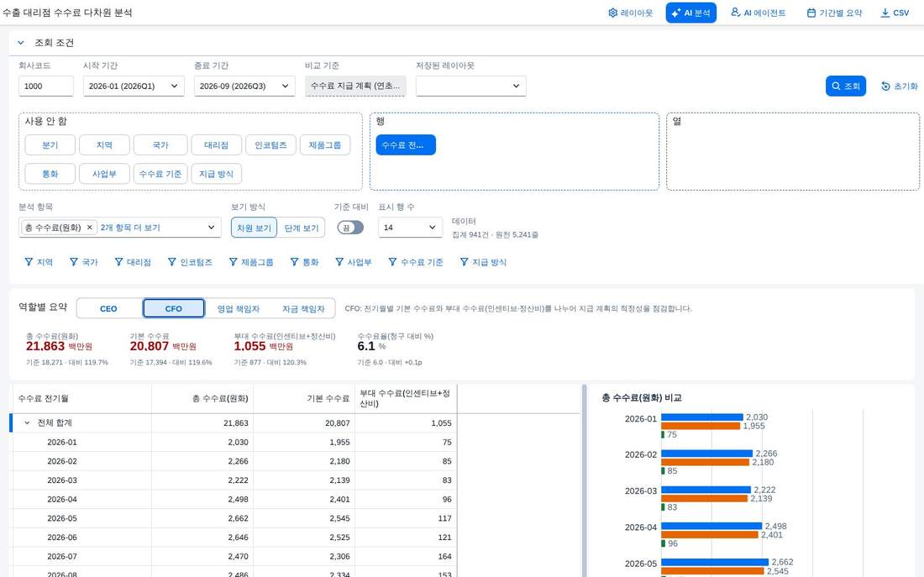Open 기간별 요약 calendar view
The width and height of the screenshot is (924, 577).
coord(834,13)
